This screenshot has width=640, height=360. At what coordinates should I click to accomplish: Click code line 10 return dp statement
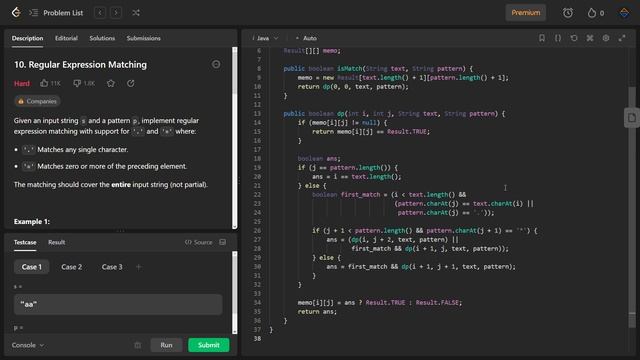353,87
